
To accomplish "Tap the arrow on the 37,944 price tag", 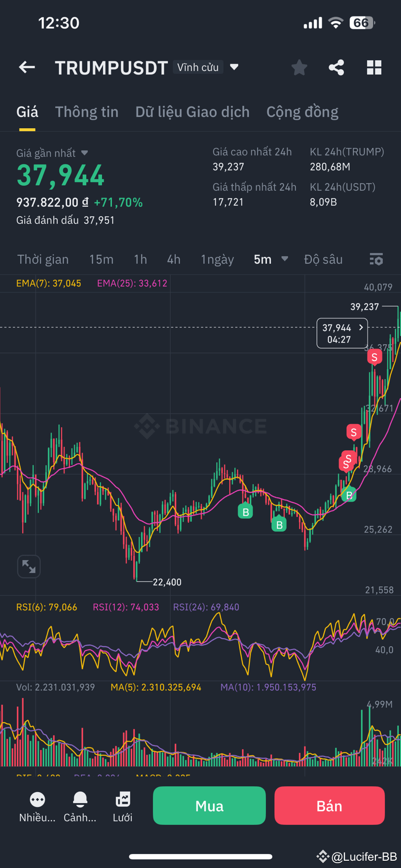I will tap(361, 327).
